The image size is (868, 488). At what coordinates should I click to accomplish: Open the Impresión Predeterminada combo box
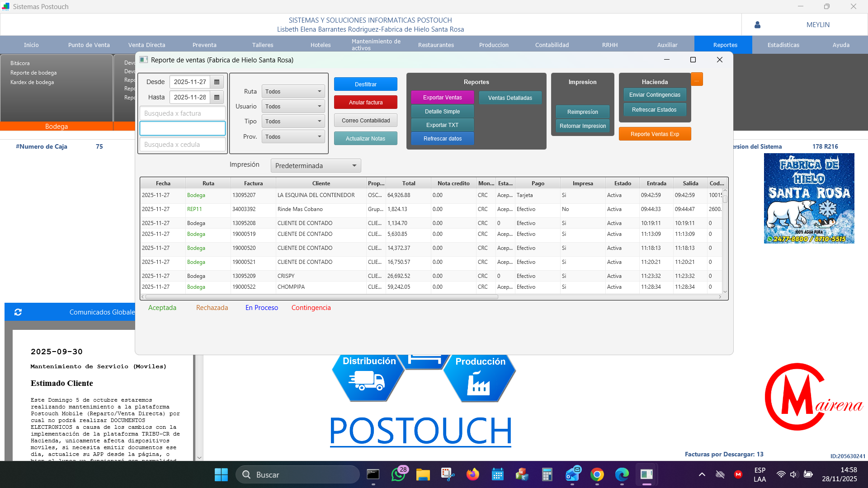[x=316, y=166]
